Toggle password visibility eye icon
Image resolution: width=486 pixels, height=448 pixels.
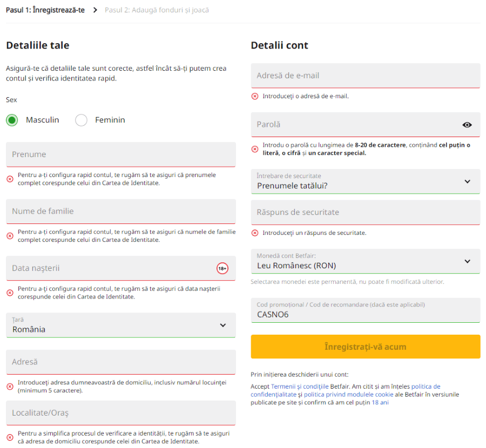467,125
